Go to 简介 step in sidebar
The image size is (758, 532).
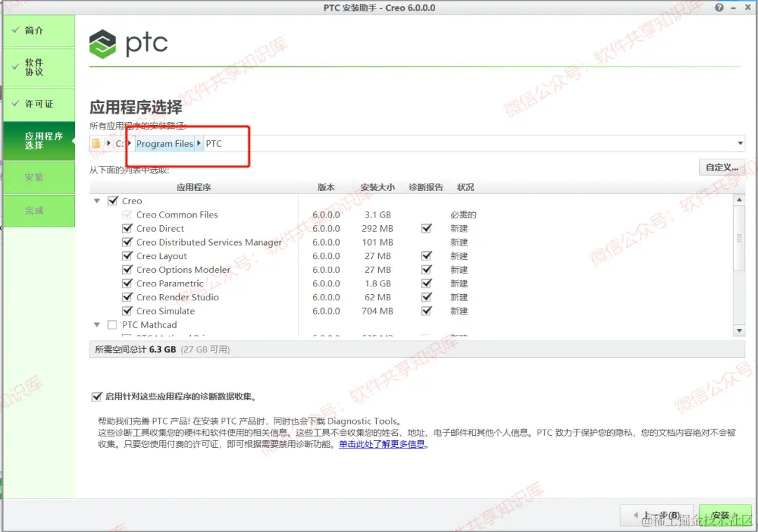[39, 31]
